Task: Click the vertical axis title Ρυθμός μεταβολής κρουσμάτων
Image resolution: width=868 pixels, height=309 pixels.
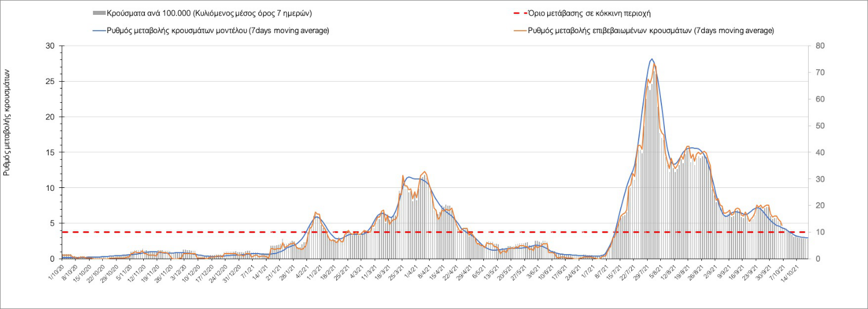Action: tap(7, 122)
